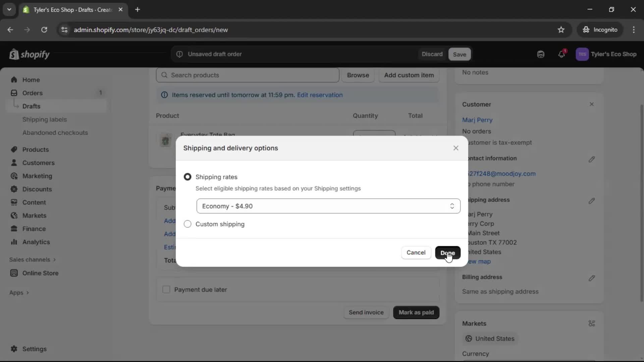Click the Search products field
The width and height of the screenshot is (644, 362).
248,75
